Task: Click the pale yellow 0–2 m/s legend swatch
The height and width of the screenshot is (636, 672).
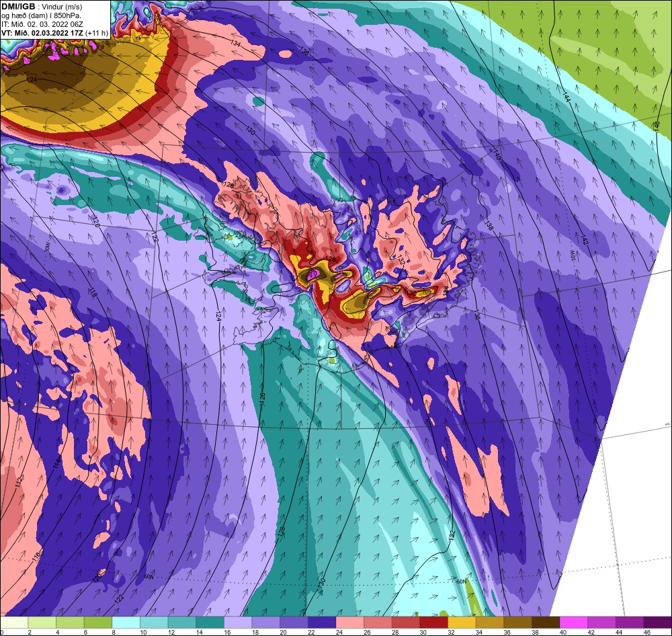Action: pos(14,623)
